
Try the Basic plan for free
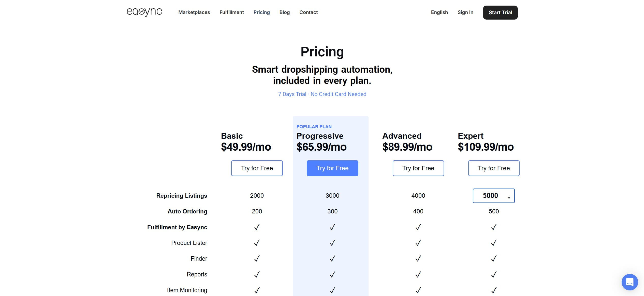coord(257,168)
